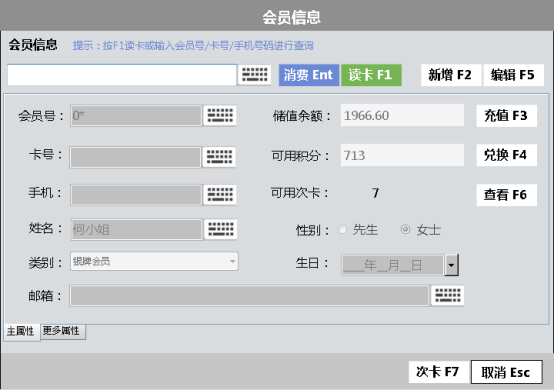Open keyboard icon beside 卡号 field
The height and width of the screenshot is (390, 554).
point(219,156)
